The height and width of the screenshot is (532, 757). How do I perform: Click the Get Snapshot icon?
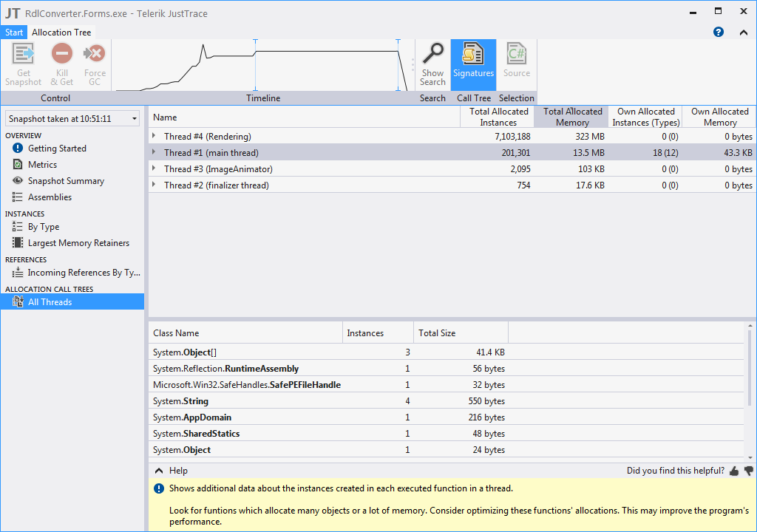click(23, 54)
